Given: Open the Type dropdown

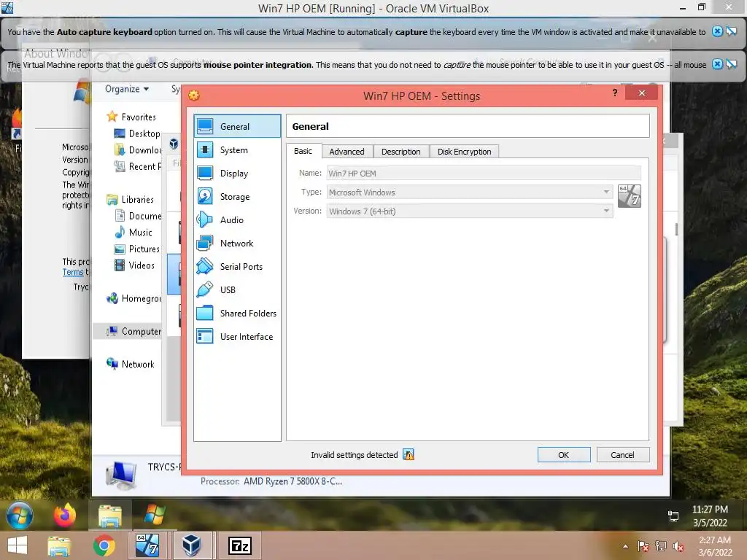Looking at the screenshot, I should tap(470, 192).
